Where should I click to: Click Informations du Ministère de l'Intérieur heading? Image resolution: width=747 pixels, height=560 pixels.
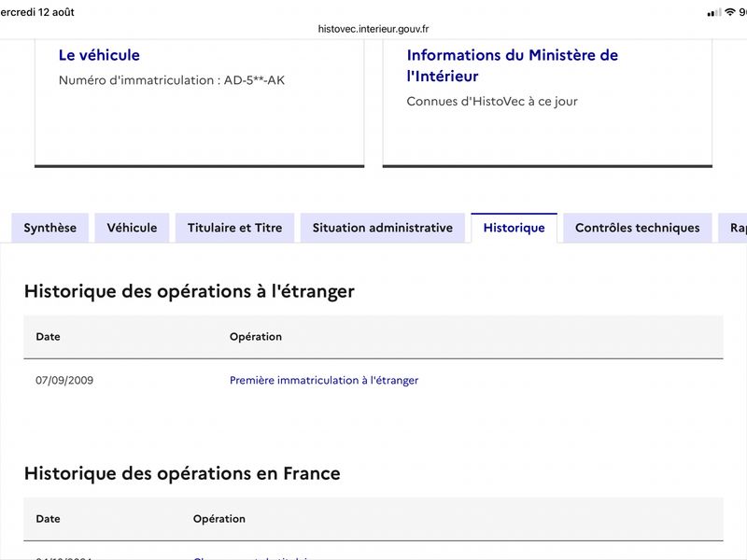point(512,65)
